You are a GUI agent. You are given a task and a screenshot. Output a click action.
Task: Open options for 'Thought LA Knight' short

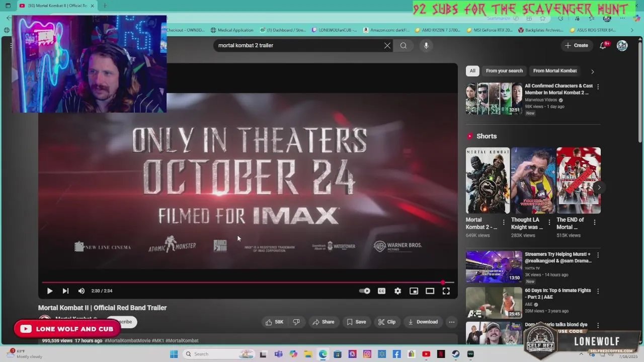(549, 222)
